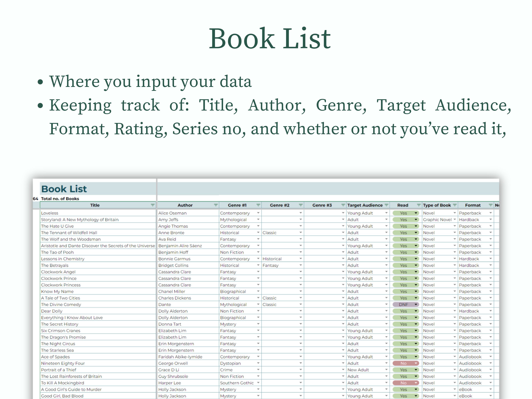Expand Target Audience dropdown for Portrait of a Thief
Image resolution: width=532 pixels, height=399 pixels.
point(387,370)
